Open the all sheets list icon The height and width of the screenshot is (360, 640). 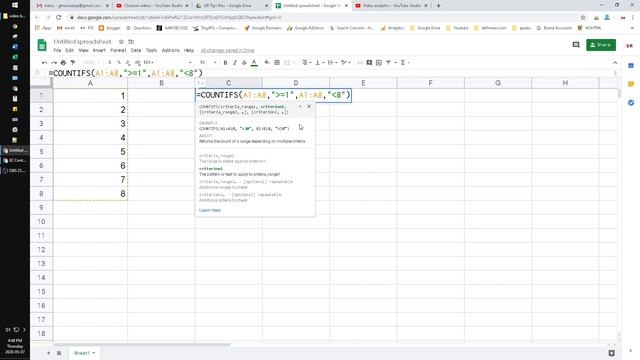point(59,353)
